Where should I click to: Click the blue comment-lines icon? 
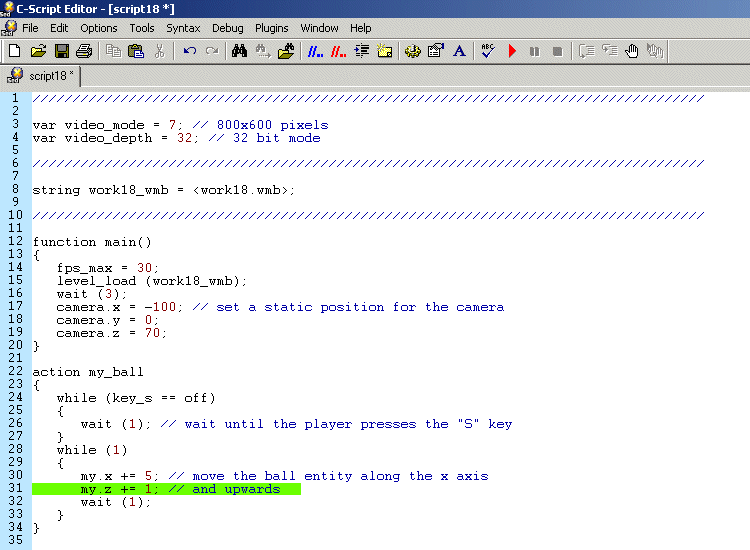(315, 50)
